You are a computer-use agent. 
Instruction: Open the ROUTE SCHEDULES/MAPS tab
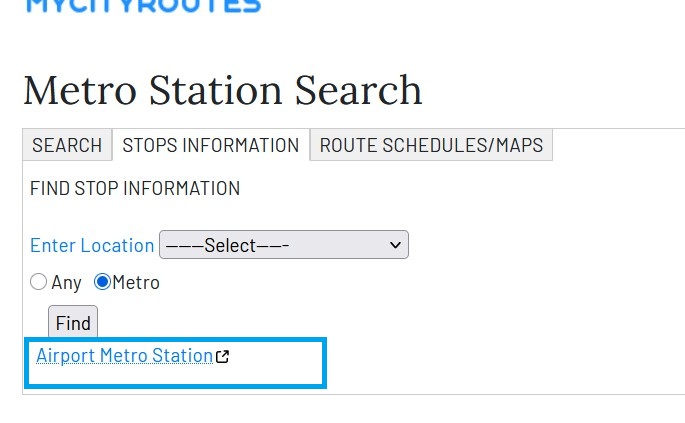tap(431, 145)
